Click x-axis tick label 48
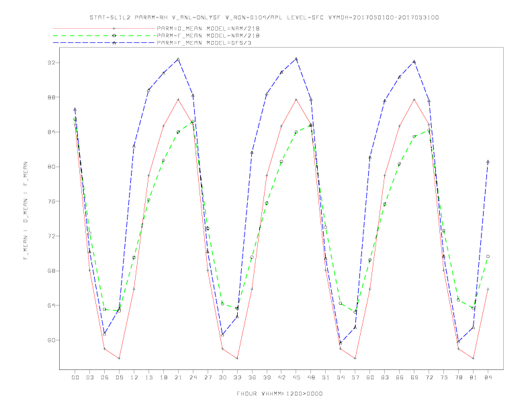The height and width of the screenshot is (411, 532). pyautogui.click(x=311, y=377)
